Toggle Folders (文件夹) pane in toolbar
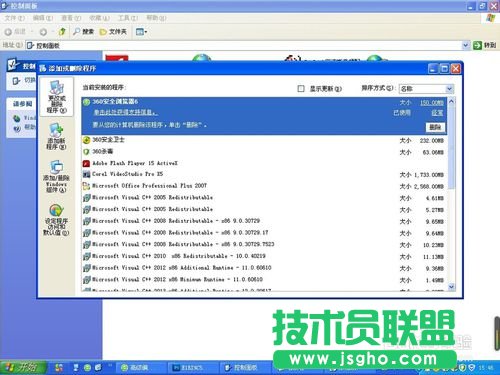500x375 pixels. (113, 32)
